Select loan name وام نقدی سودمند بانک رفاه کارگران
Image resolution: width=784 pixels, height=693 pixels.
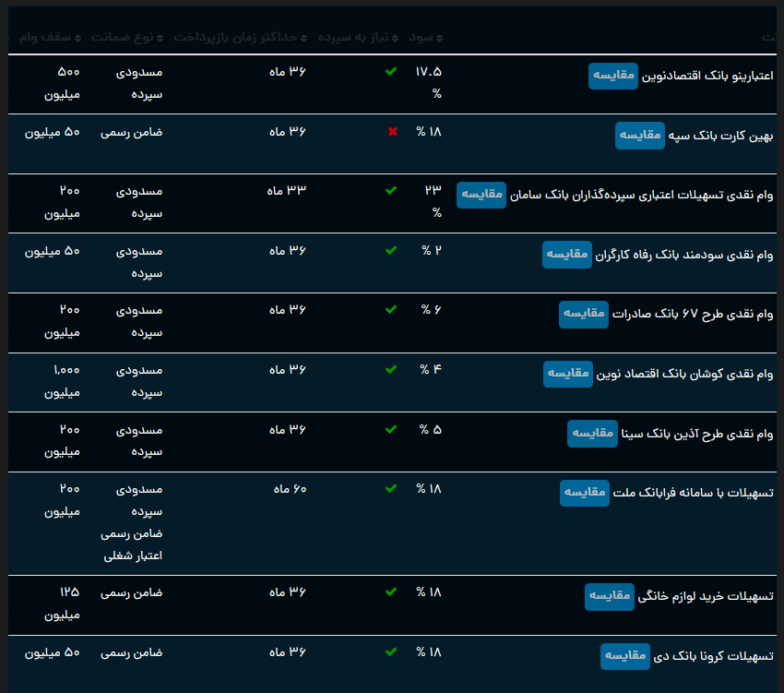point(684,255)
